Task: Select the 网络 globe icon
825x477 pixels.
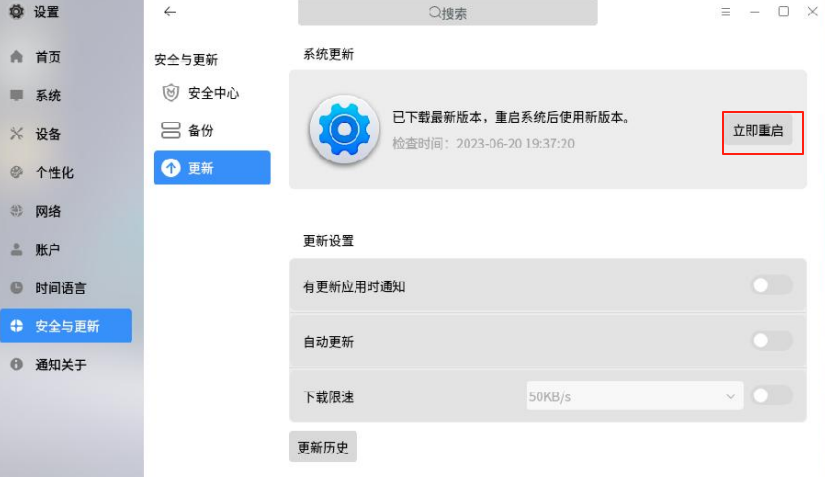Action: point(16,211)
